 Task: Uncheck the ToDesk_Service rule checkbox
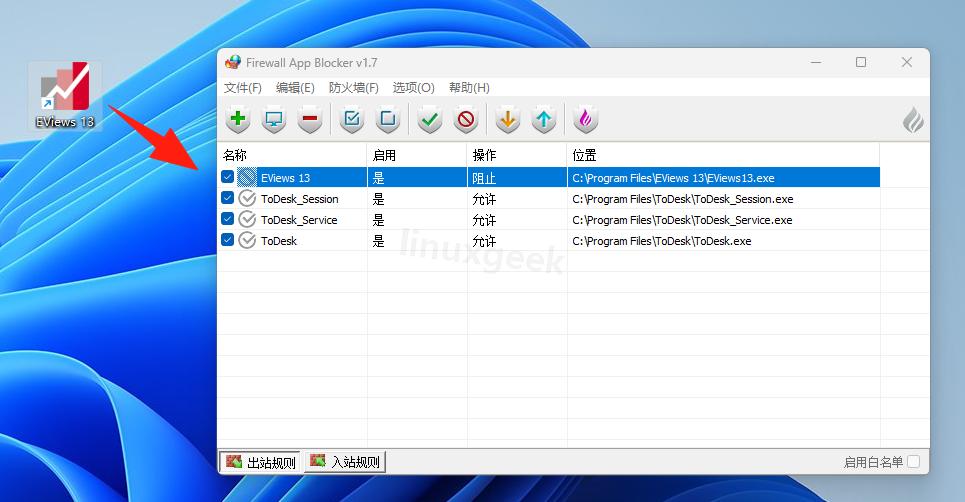point(227,219)
